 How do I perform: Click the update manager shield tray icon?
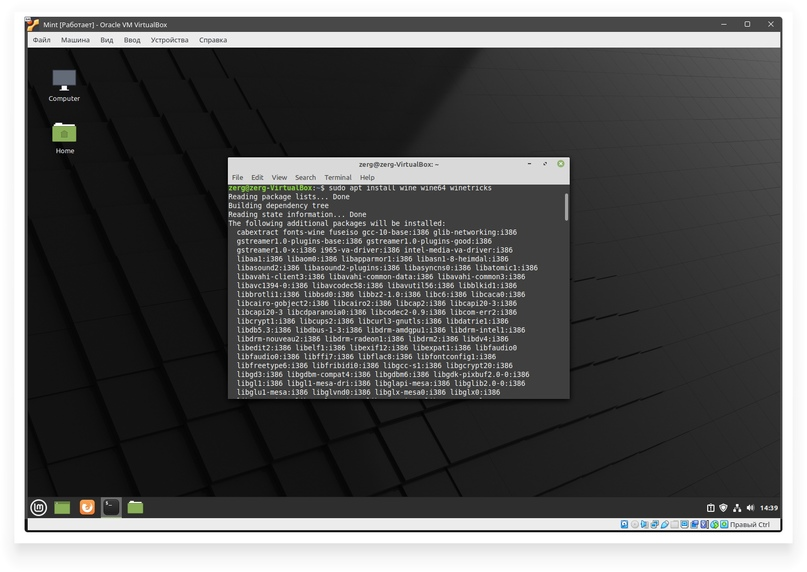point(723,508)
